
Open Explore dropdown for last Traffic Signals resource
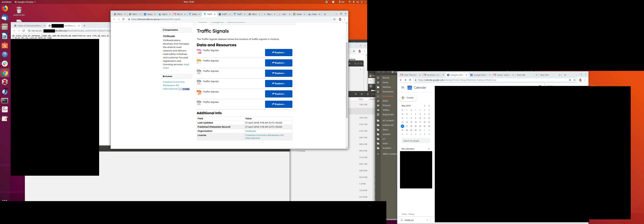(278, 104)
